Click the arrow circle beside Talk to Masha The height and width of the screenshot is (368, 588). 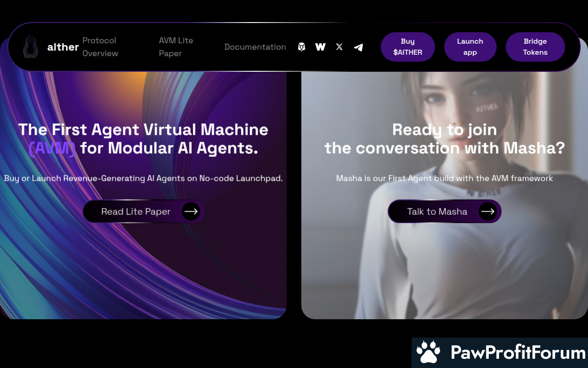point(487,212)
